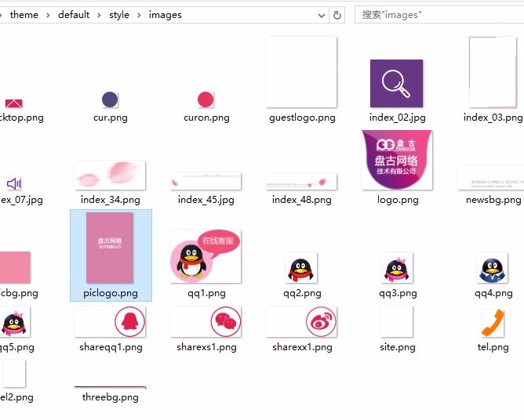Click the index_02.jpg file name label
Image resolution: width=524 pixels, height=420 pixels.
coord(398,118)
